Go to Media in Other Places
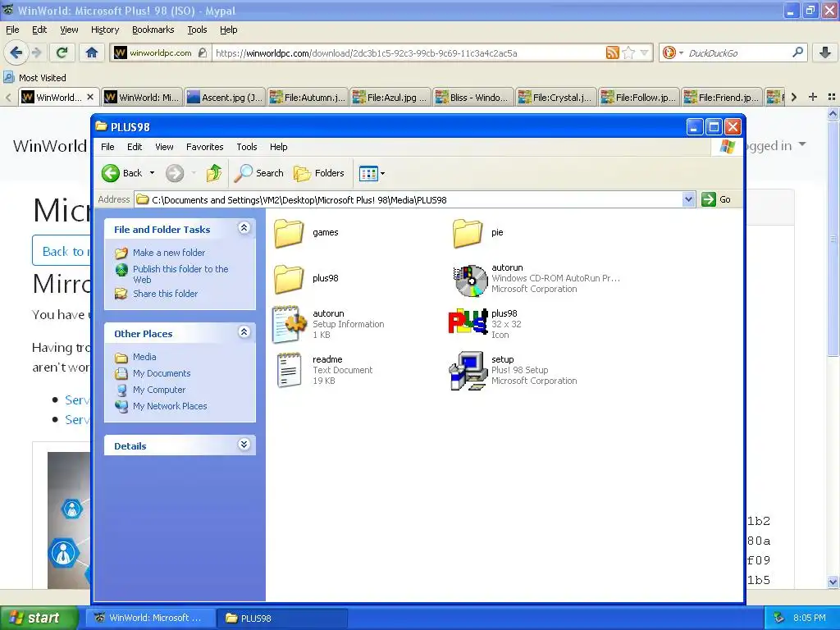 point(144,357)
